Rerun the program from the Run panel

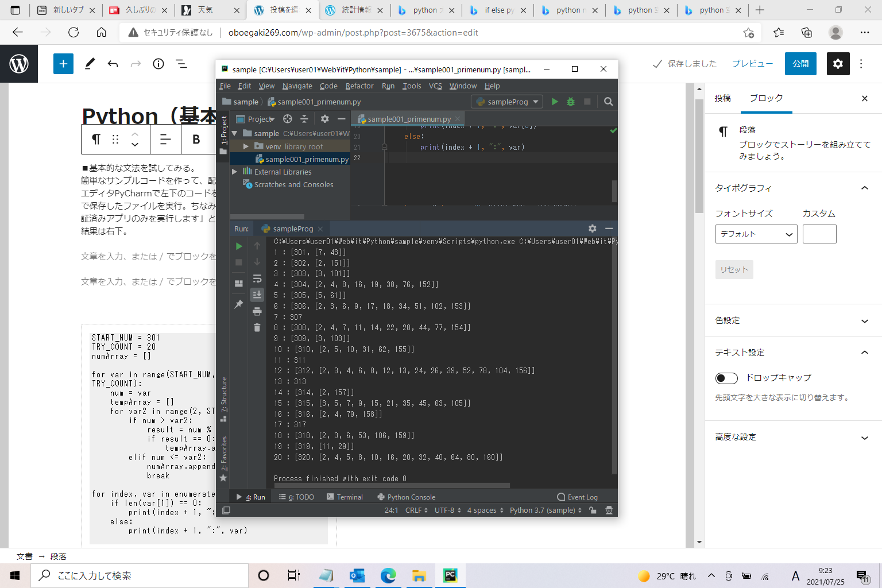239,246
